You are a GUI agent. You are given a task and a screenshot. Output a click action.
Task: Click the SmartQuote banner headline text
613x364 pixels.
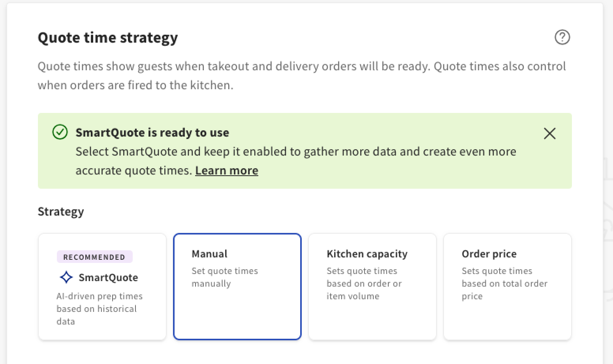pyautogui.click(x=152, y=133)
